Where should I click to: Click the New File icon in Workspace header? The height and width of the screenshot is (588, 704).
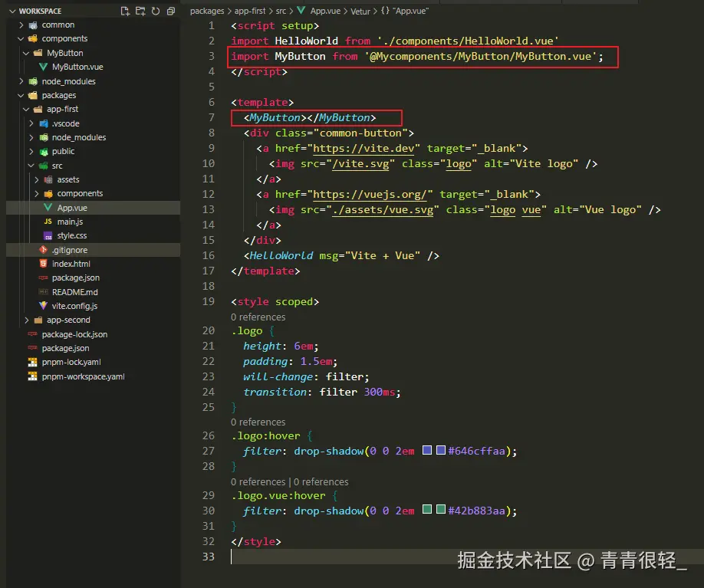(x=125, y=11)
